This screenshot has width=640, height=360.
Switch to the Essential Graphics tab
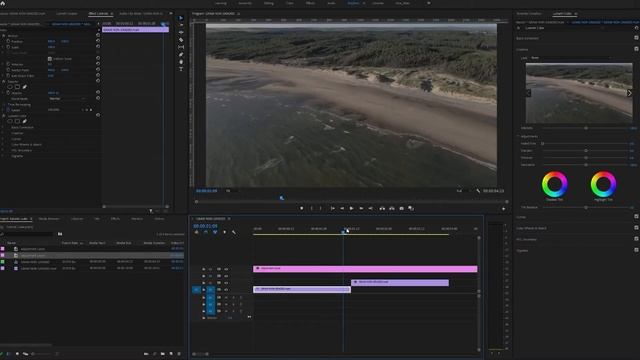click(x=529, y=14)
